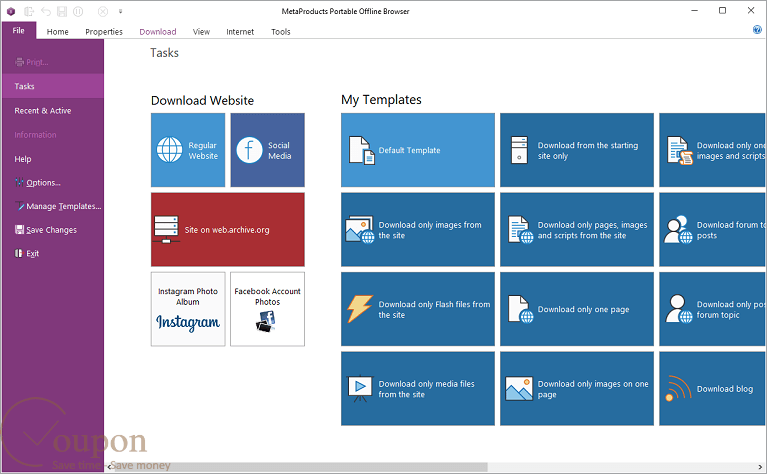
Task: Click the Options wrench icon
Action: pyautogui.click(x=19, y=182)
